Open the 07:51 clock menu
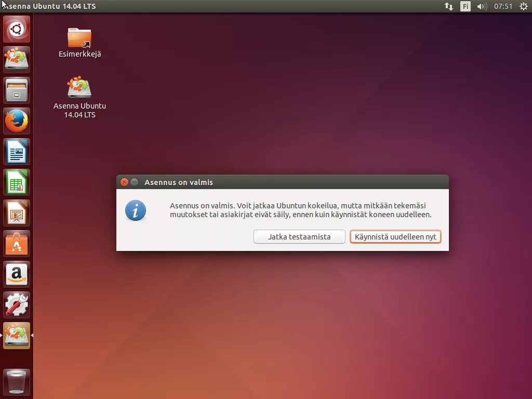The width and height of the screenshot is (532, 399). point(503,6)
